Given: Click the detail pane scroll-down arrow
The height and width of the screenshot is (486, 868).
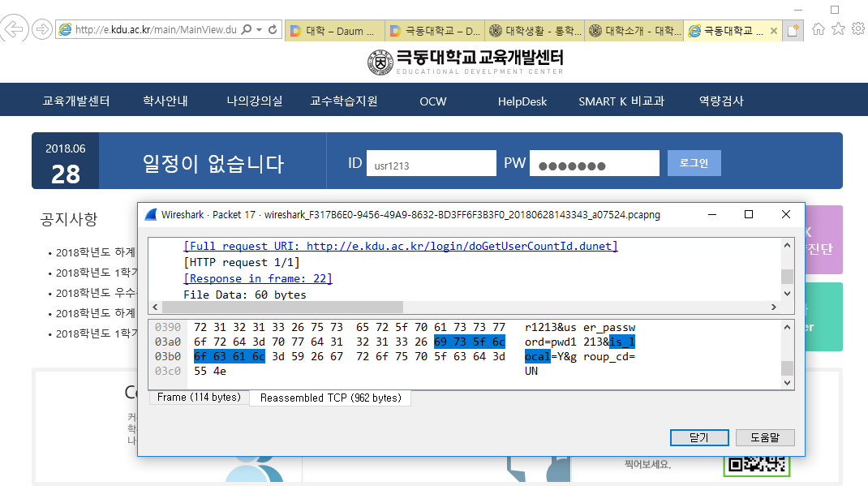Looking at the screenshot, I should point(787,294).
